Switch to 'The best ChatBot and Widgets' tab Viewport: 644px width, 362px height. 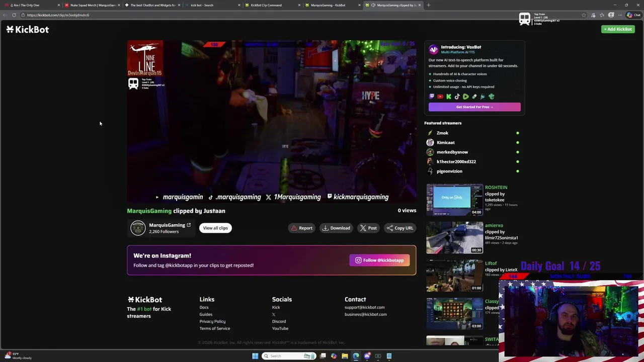click(x=152, y=5)
